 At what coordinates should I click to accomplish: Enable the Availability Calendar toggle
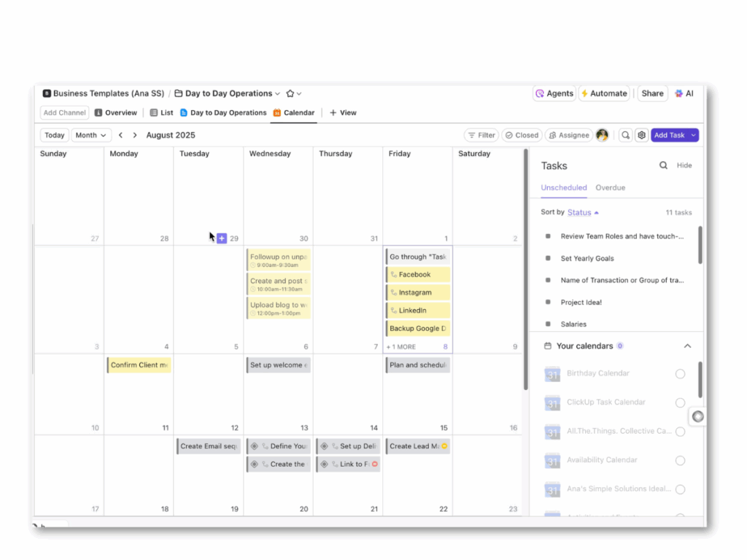click(x=681, y=461)
